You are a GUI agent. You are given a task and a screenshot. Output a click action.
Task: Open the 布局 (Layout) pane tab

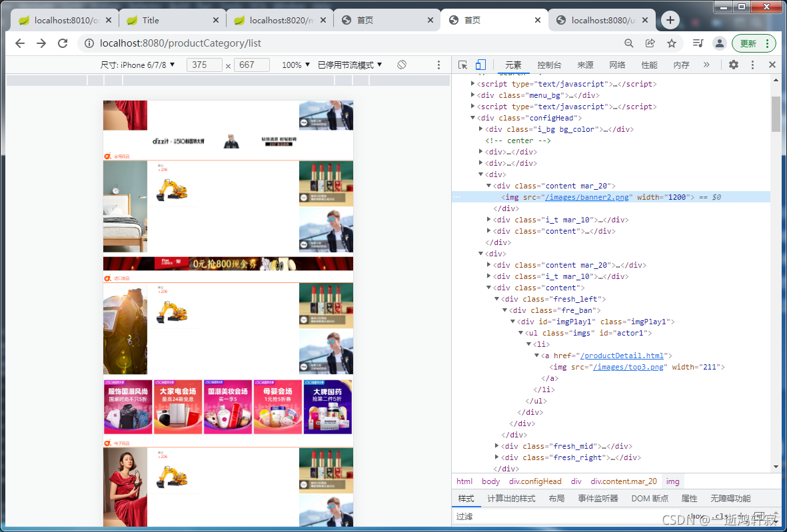556,499
